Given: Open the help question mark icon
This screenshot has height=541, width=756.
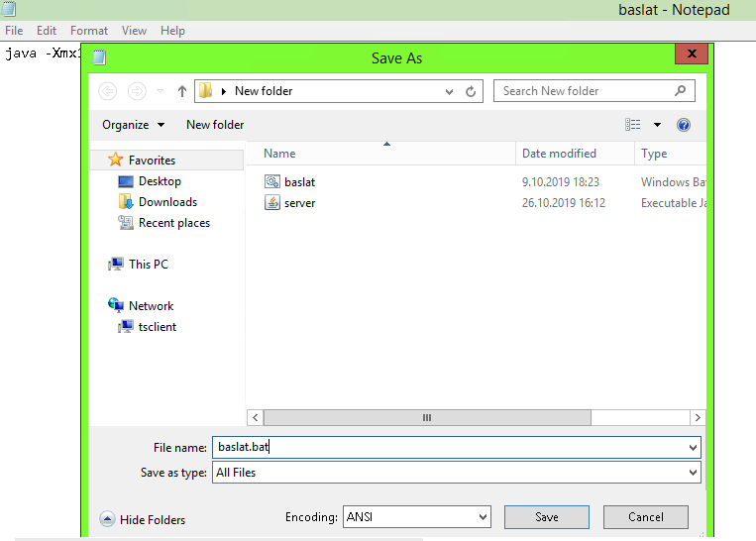Looking at the screenshot, I should pos(683,125).
